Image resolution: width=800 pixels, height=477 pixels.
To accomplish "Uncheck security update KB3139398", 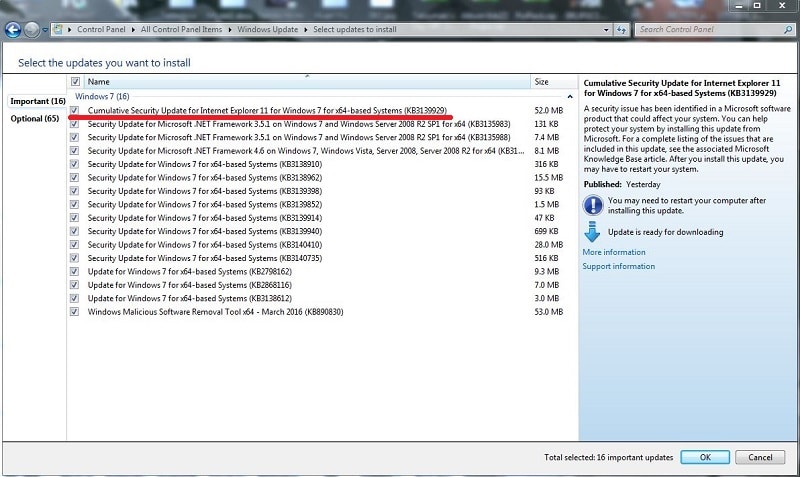I will (74, 191).
